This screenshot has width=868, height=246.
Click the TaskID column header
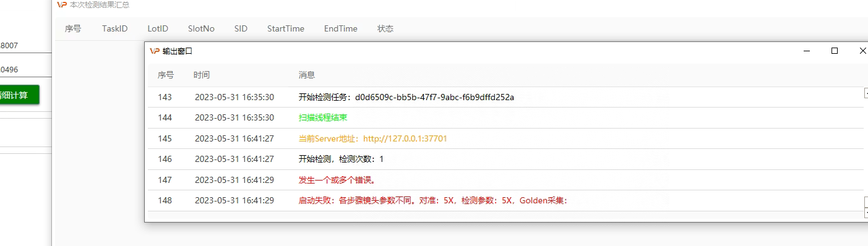(115, 28)
